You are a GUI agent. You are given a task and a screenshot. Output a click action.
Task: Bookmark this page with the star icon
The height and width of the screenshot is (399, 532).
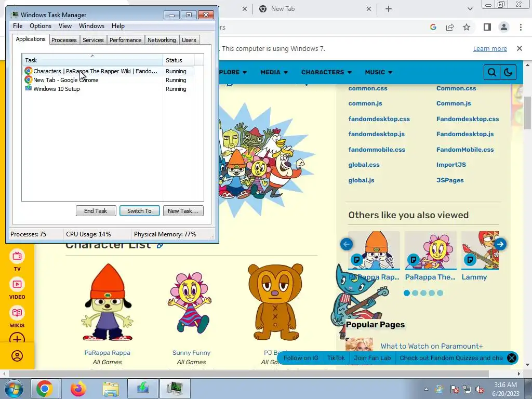pos(467,27)
